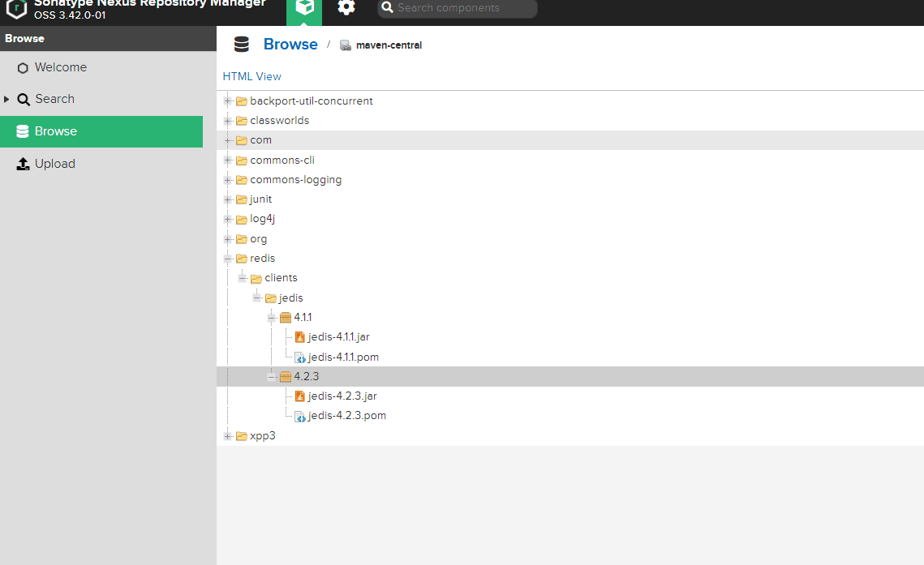
Task: Expand the log4j folder
Action: point(227,219)
